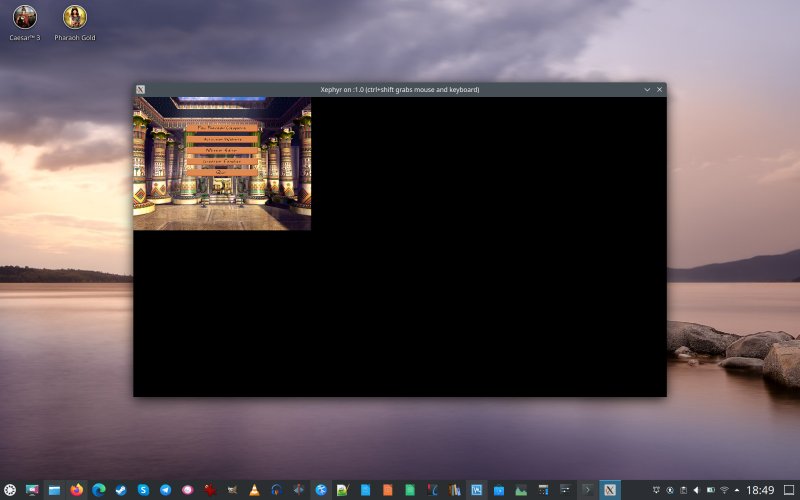Image resolution: width=800 pixels, height=500 pixels.
Task: Click the monitor icon next to the launcher
Action: (32, 490)
